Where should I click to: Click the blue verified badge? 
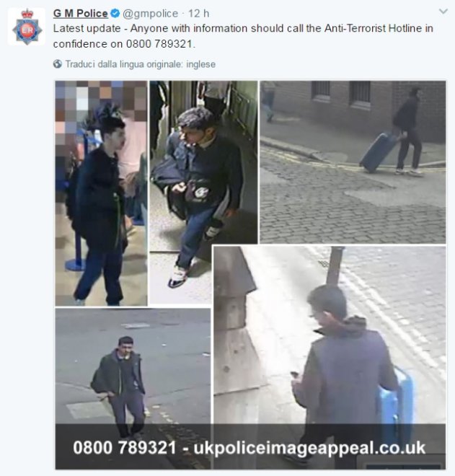coord(115,14)
